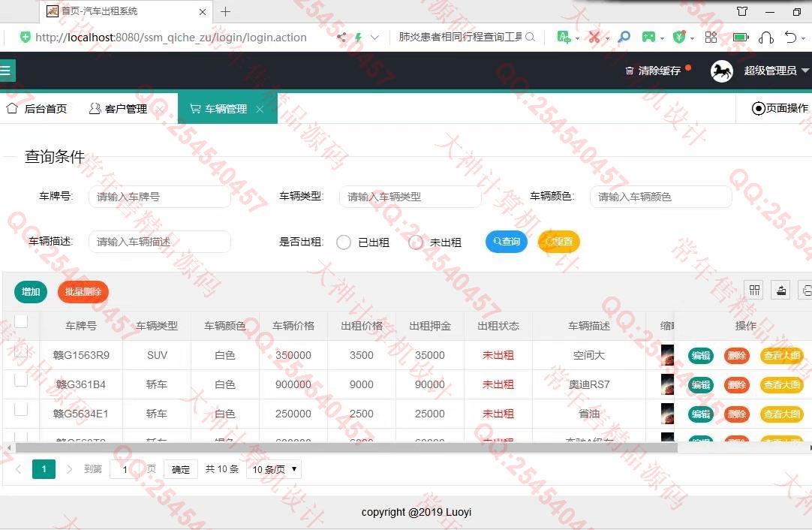The height and width of the screenshot is (530, 812).
Task: Click the thumbnail image for 赣G1563R9
Action: coord(667,355)
